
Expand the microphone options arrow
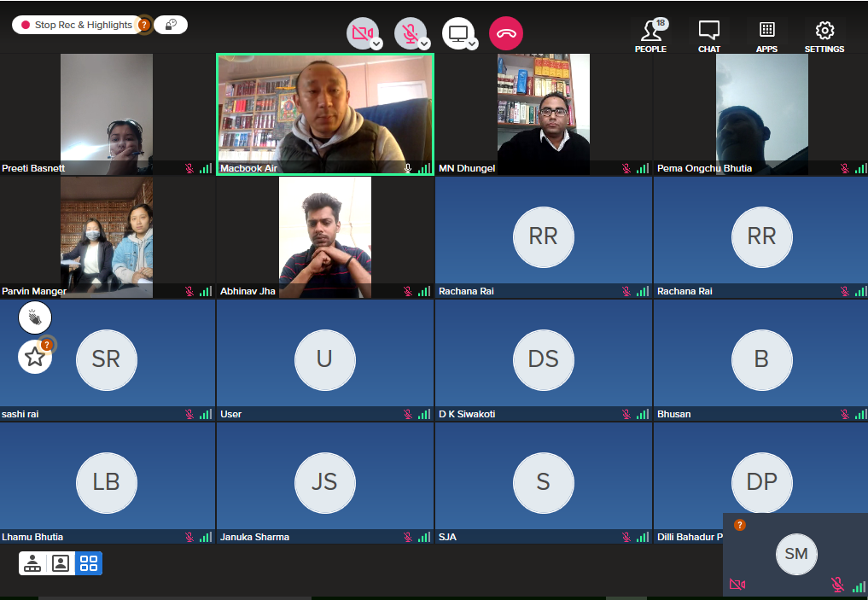pyautogui.click(x=424, y=44)
